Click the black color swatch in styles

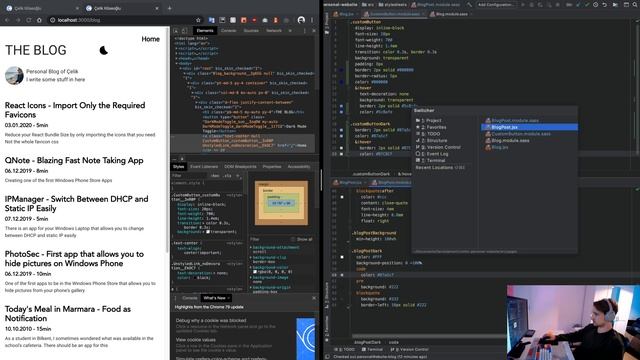pos(195,278)
